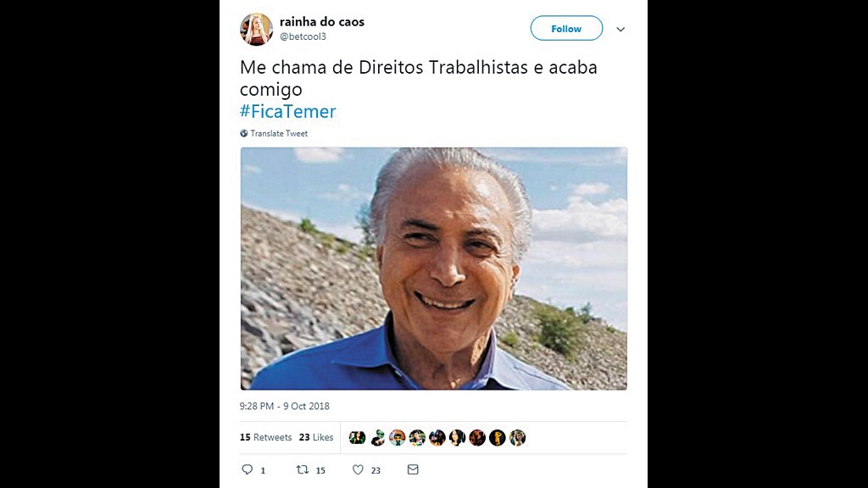Open the attached photo of smiling man
The height and width of the screenshot is (488, 868).
point(433,269)
